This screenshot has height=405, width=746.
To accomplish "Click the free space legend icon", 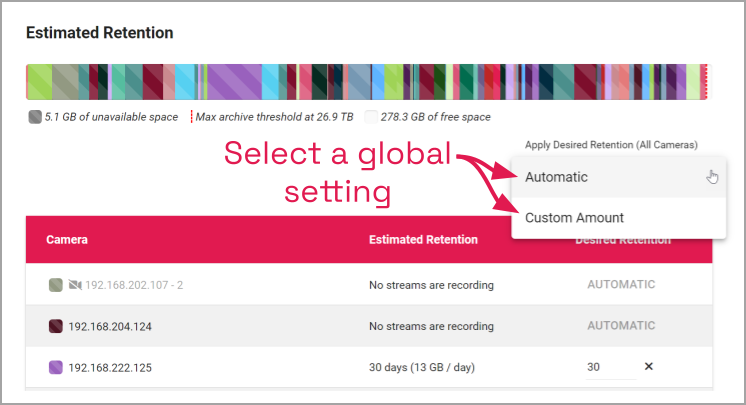I will point(370,117).
